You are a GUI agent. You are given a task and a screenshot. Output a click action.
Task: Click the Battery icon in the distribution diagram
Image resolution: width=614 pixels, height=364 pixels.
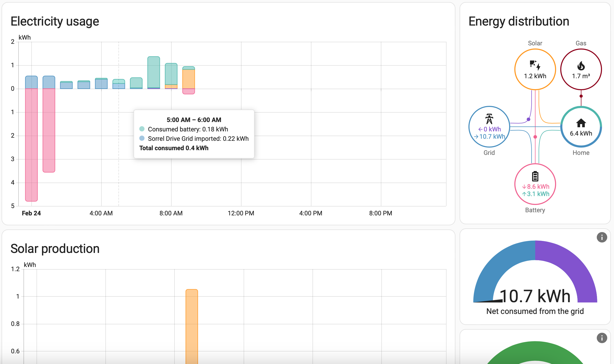click(535, 176)
